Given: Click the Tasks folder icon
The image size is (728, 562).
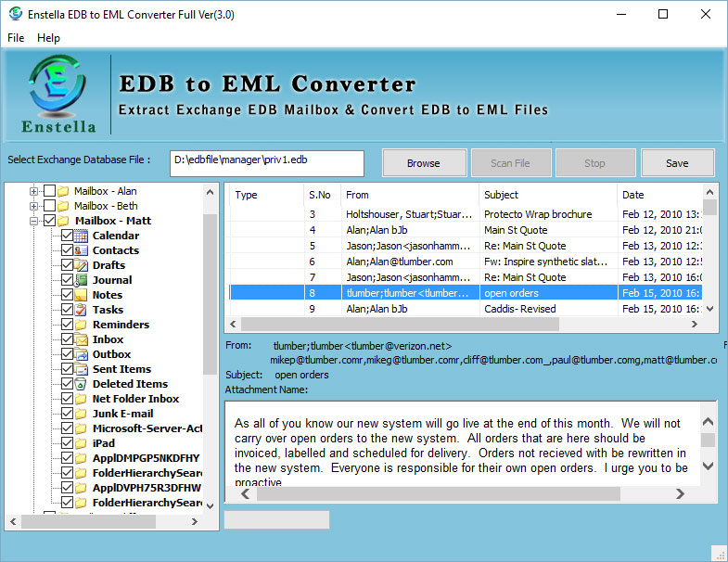Looking at the screenshot, I should (x=82, y=310).
